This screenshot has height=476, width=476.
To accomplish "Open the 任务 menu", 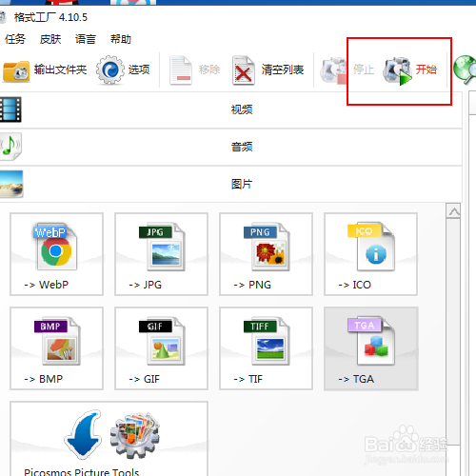I will point(15,39).
